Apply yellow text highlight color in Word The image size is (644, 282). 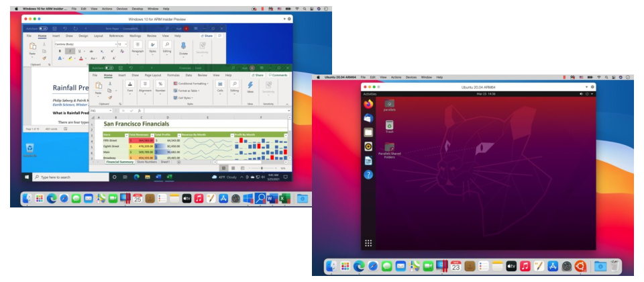click(x=70, y=58)
